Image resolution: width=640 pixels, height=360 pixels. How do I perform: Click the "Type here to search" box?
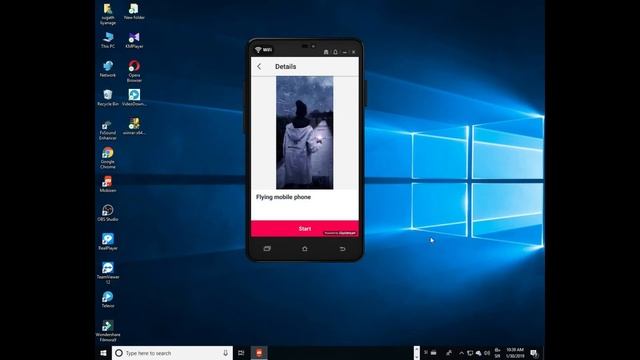point(172,353)
